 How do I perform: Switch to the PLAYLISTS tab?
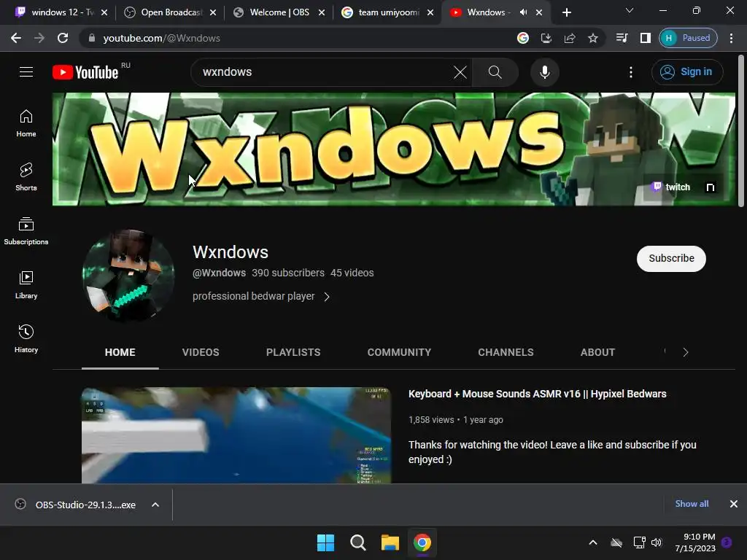point(293,352)
